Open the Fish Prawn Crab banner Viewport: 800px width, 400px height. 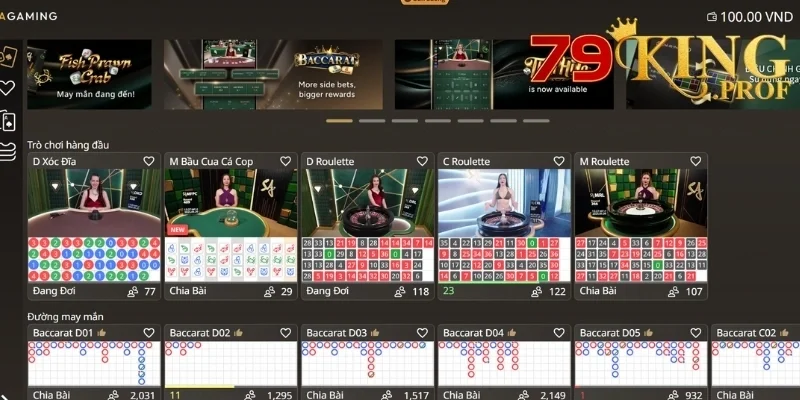point(89,74)
